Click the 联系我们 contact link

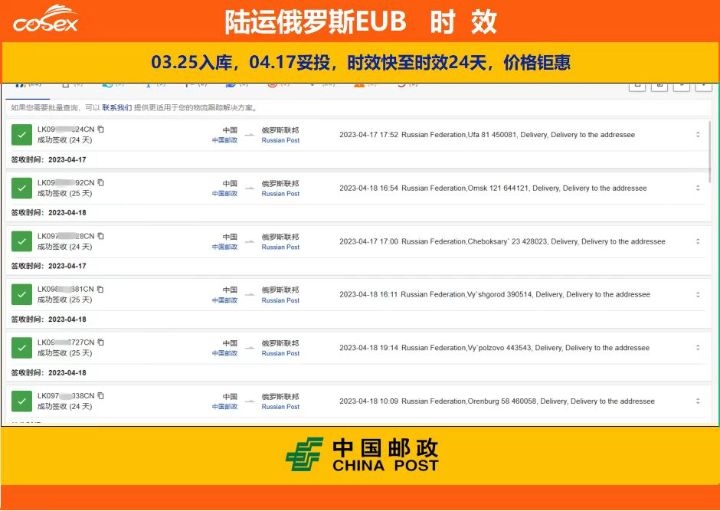tap(117, 108)
